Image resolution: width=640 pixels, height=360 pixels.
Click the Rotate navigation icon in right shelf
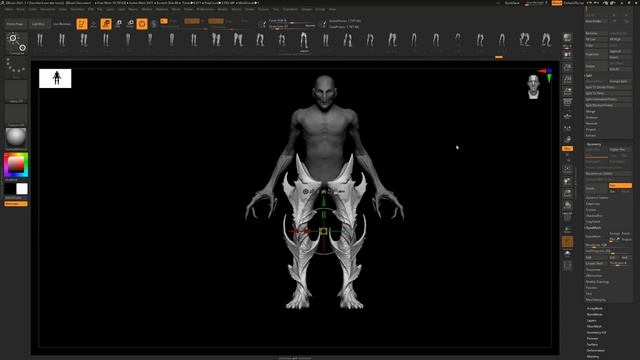pyautogui.click(x=567, y=205)
